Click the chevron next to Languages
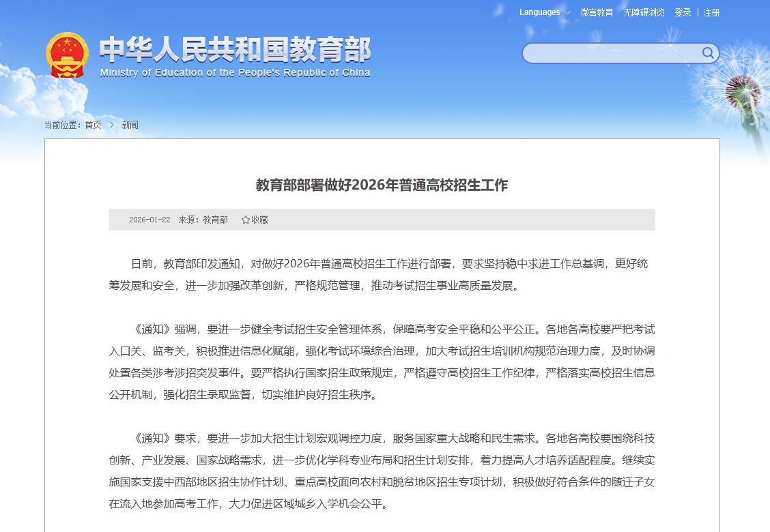The image size is (770, 532). (567, 13)
